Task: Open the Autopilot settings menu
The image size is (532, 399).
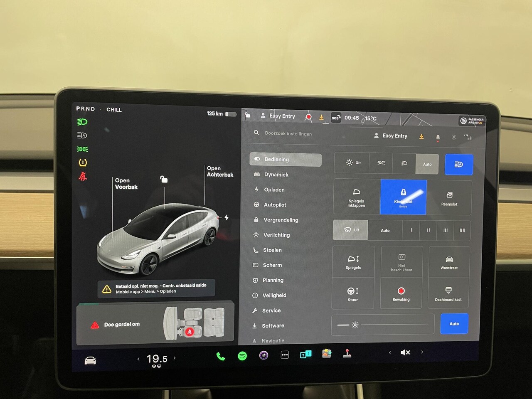Action: tap(275, 205)
